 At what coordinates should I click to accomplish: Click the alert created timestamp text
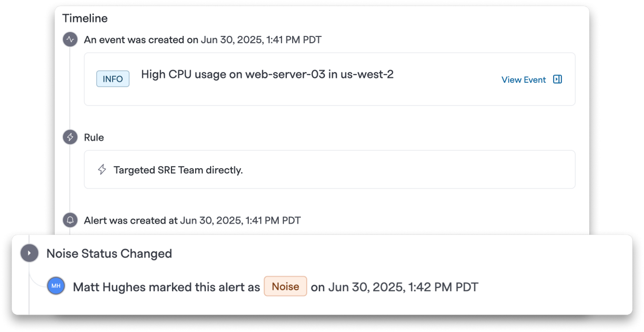pyautogui.click(x=240, y=220)
